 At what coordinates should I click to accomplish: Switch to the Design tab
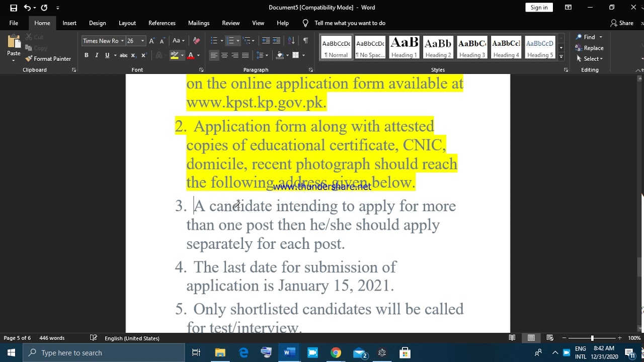(98, 23)
